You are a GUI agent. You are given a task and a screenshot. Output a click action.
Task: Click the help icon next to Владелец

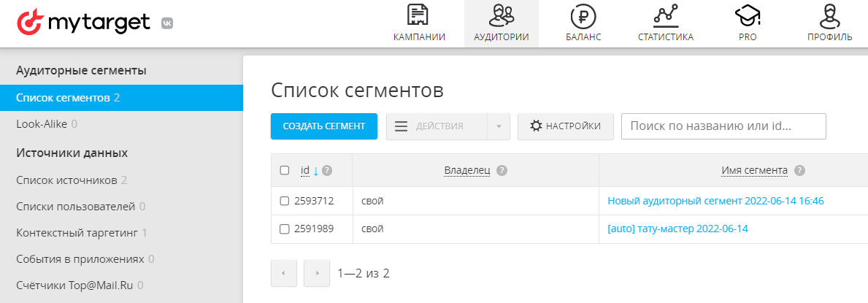pyautogui.click(x=502, y=171)
